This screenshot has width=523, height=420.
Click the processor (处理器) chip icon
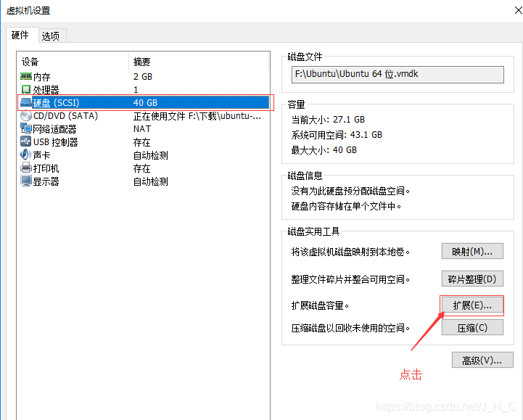pyautogui.click(x=25, y=89)
